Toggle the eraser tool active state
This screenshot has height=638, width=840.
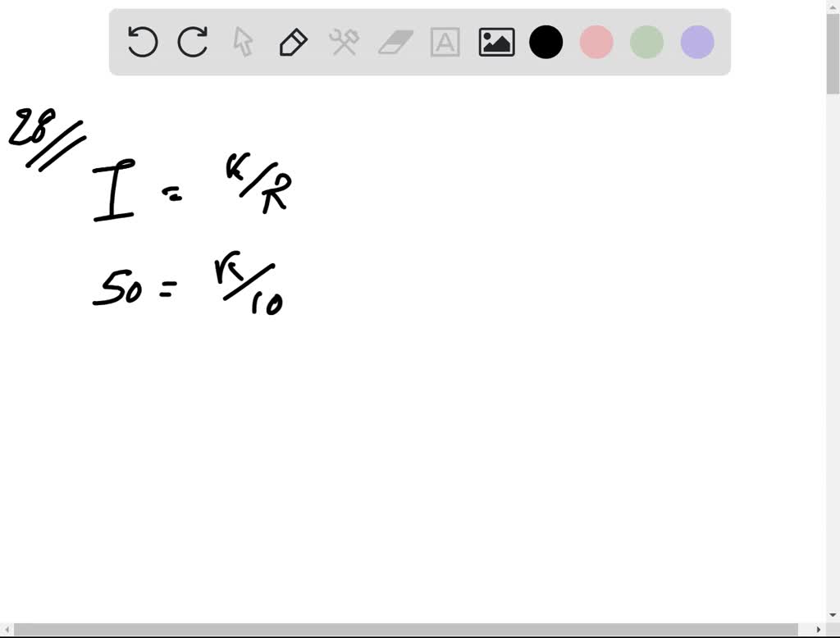tap(395, 43)
